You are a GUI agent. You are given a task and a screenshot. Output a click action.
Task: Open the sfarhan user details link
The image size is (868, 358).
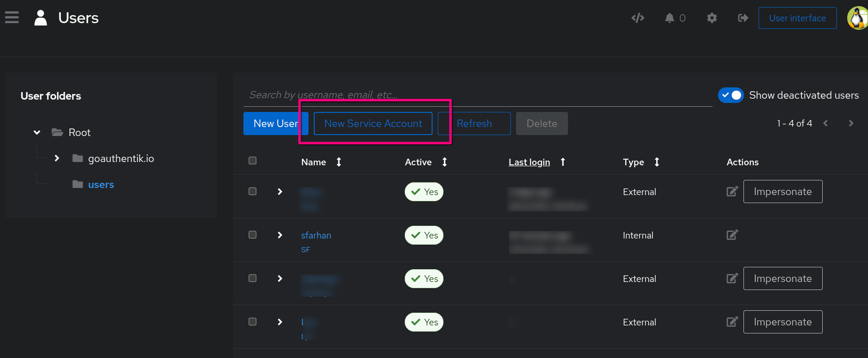click(x=316, y=235)
